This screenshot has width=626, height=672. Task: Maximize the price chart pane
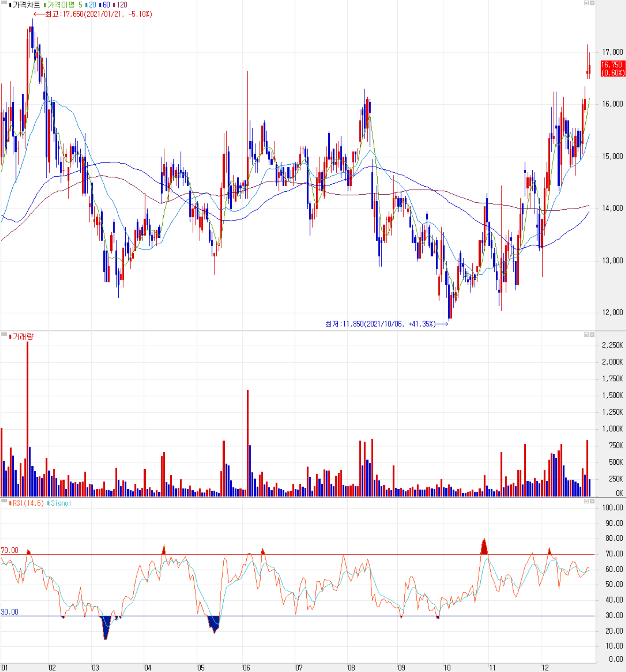(586, 3)
